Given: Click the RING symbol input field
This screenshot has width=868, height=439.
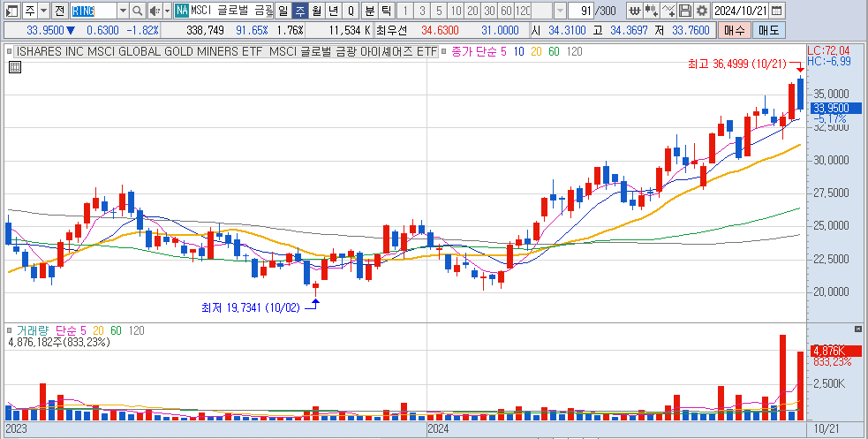Looking at the screenshot, I should 94,10.
